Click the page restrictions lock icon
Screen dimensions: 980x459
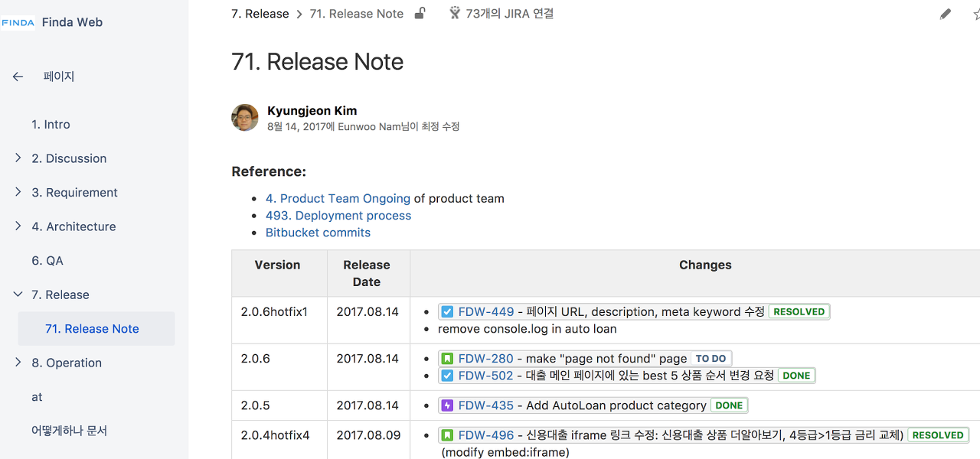pyautogui.click(x=420, y=13)
